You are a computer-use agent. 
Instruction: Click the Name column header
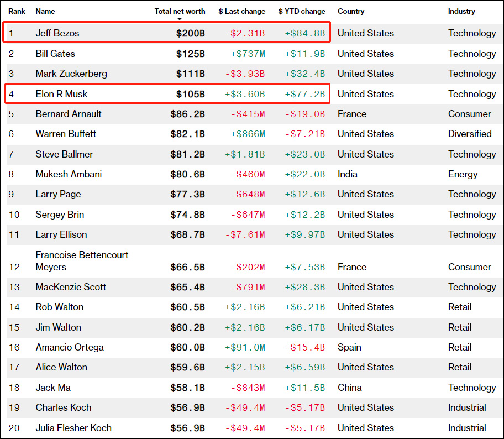(x=45, y=11)
